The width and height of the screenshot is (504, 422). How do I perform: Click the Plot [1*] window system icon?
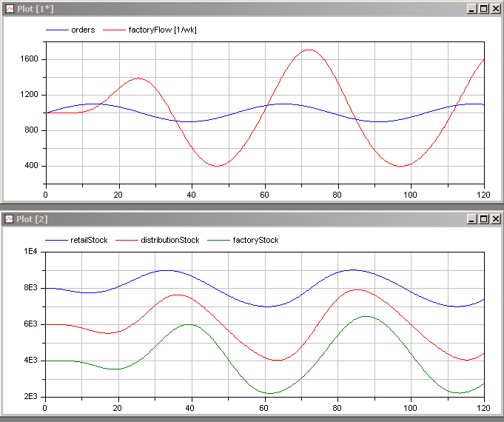pos(10,9)
